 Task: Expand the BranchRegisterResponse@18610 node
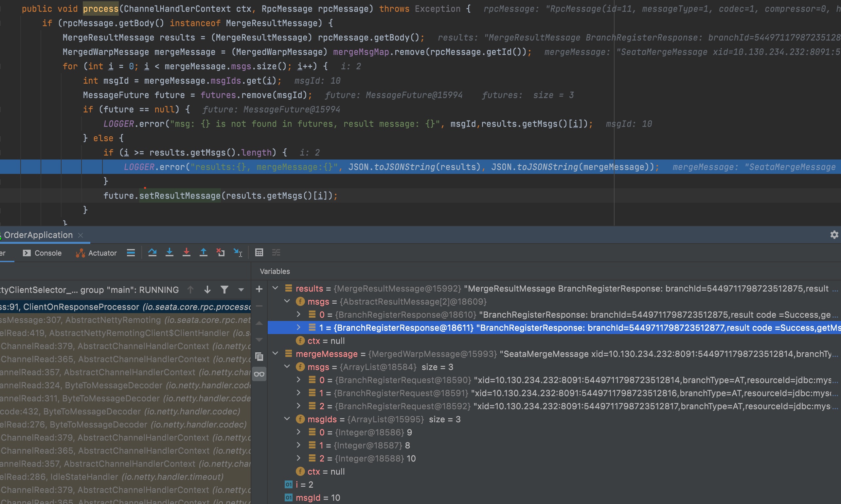299,314
